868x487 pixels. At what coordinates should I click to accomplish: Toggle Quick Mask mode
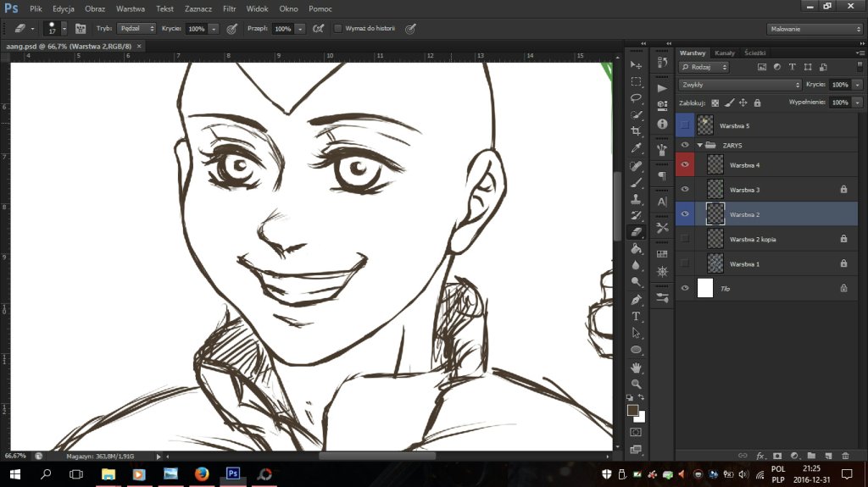coord(636,432)
